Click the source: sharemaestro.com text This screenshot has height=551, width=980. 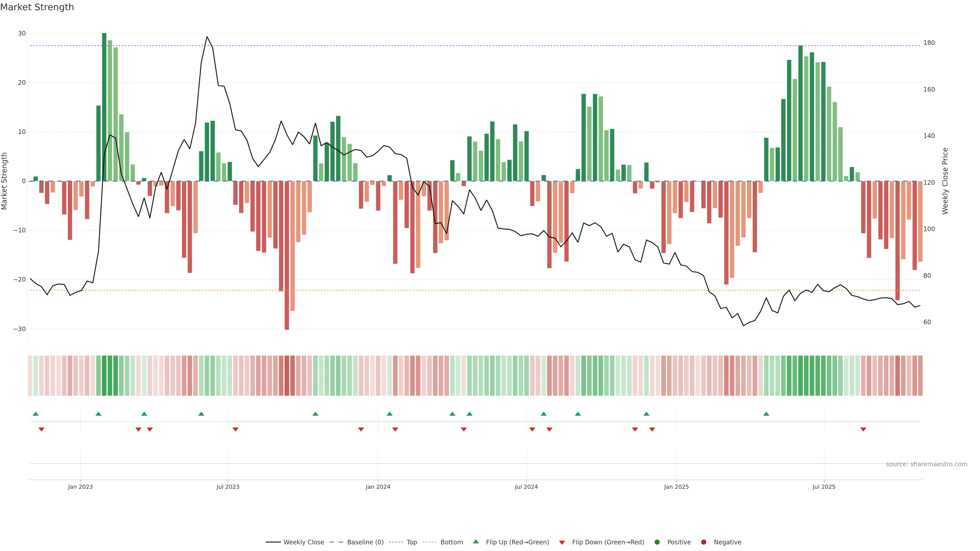pos(926,464)
